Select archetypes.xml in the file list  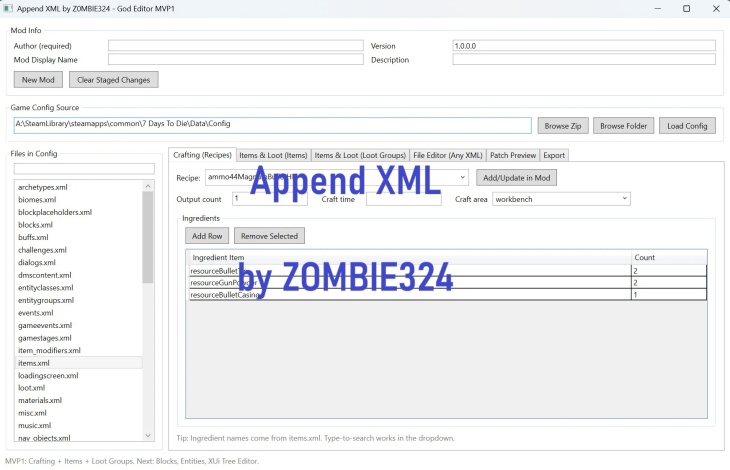tap(78, 187)
